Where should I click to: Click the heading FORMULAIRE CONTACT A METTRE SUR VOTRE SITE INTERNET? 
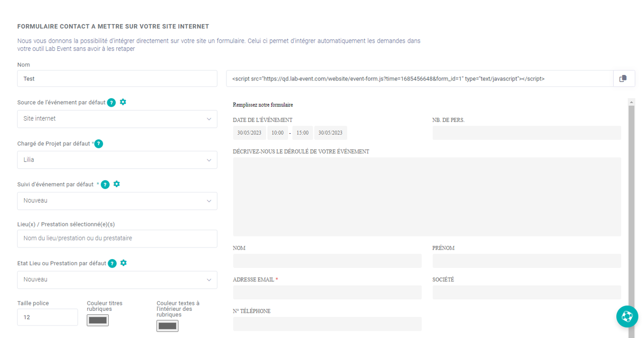[113, 26]
